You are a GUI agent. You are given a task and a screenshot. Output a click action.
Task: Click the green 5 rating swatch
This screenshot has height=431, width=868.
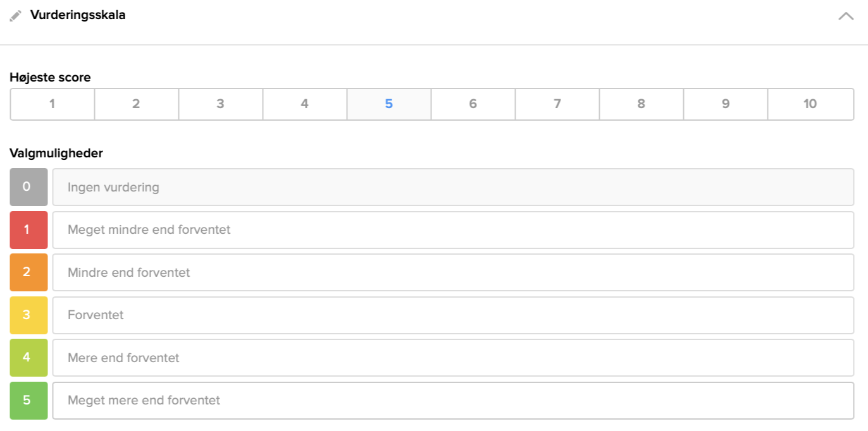click(x=28, y=400)
